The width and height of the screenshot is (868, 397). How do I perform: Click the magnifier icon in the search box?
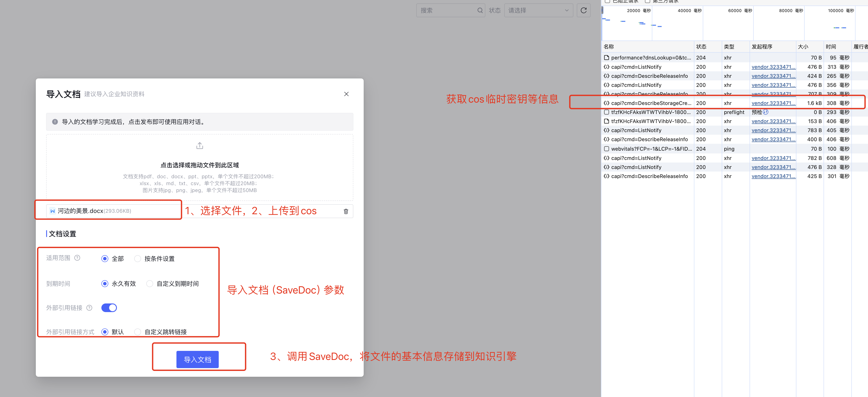480,10
